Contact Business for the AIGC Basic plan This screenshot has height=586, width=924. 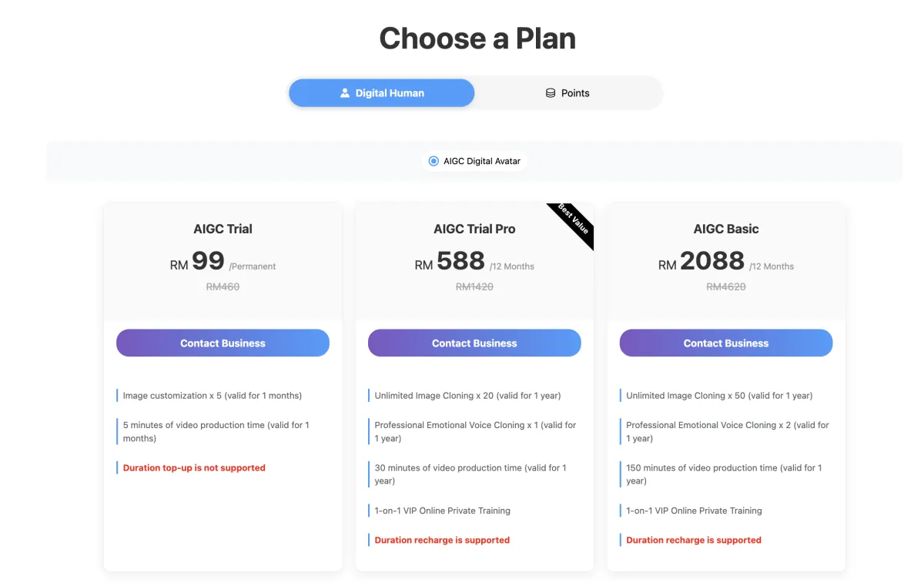click(726, 343)
